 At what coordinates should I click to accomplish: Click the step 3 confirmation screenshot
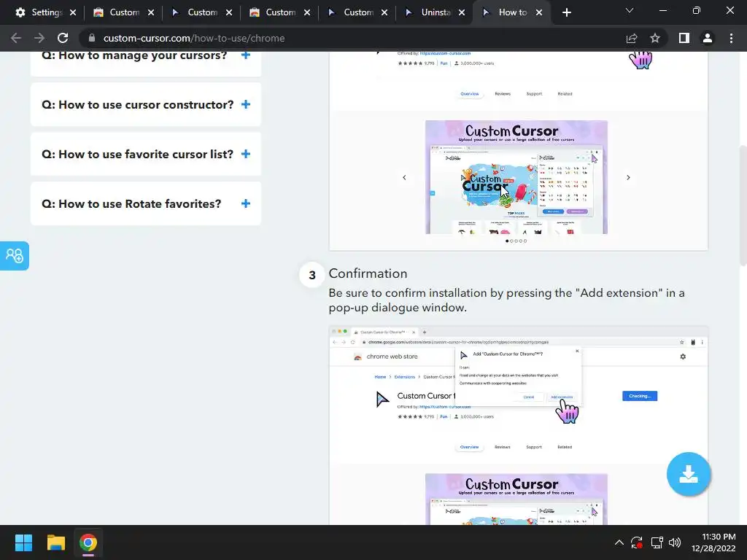coord(519,425)
